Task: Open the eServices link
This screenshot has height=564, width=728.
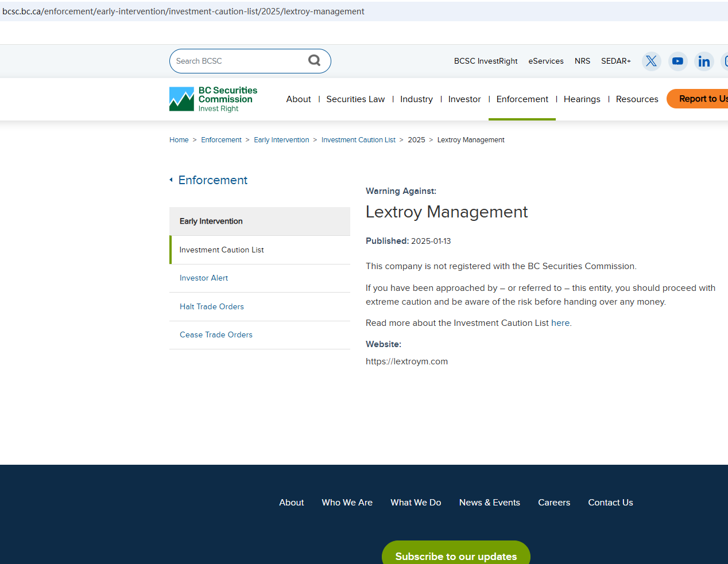Action: [546, 61]
